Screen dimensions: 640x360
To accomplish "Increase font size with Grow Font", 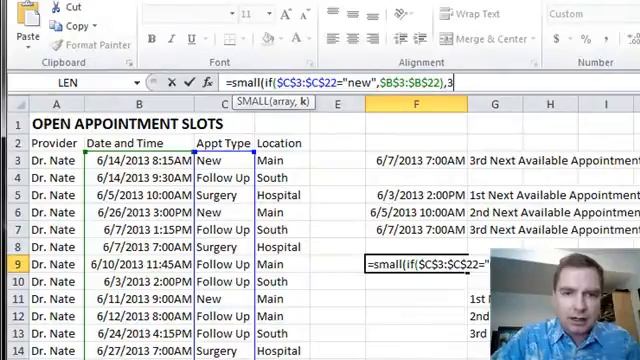I will click(285, 15).
